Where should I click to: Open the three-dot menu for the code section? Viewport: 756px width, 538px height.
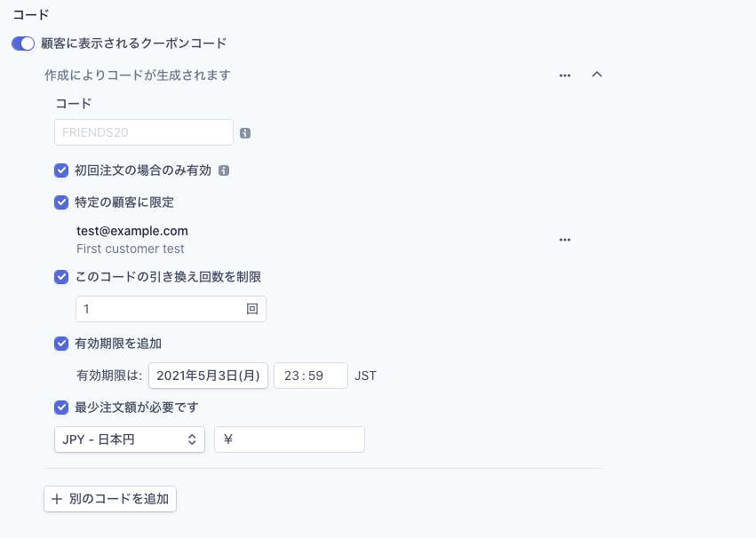(x=565, y=75)
